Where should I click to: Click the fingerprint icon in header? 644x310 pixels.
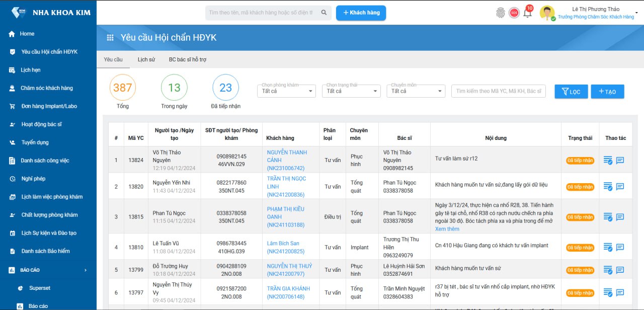coord(500,13)
